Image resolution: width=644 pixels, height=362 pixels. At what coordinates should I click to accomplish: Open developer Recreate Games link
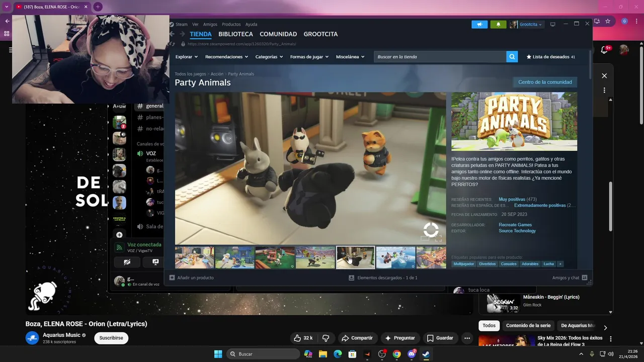point(515,225)
